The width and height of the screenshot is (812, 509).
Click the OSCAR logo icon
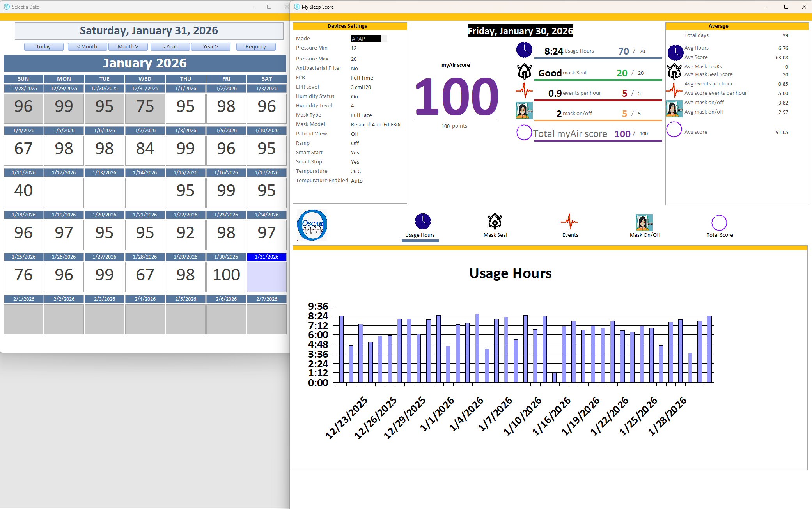(x=312, y=225)
